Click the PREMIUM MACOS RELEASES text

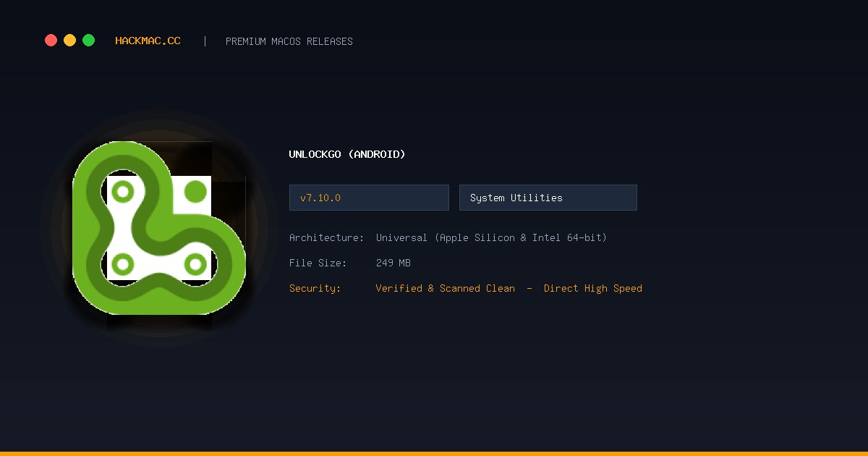click(x=289, y=41)
